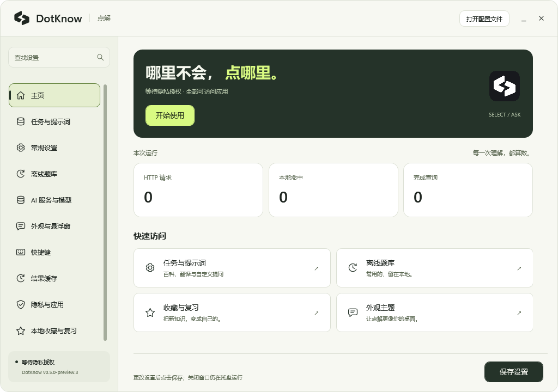Click 保存设置 button
Screen dimensions: 558x392
[513, 372]
